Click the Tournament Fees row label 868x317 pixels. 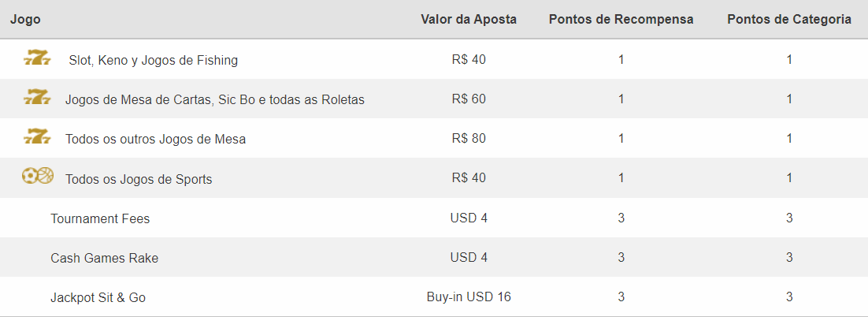click(100, 218)
